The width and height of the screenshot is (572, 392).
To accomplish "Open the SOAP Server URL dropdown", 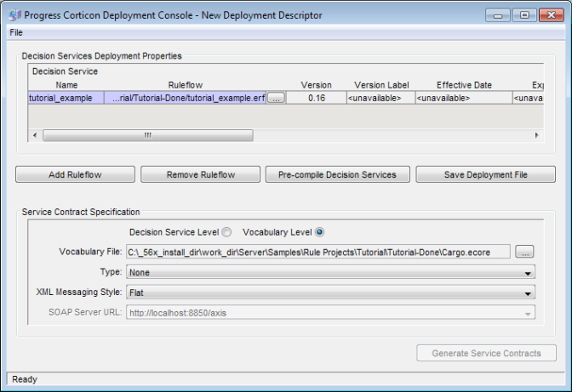I will (330, 313).
